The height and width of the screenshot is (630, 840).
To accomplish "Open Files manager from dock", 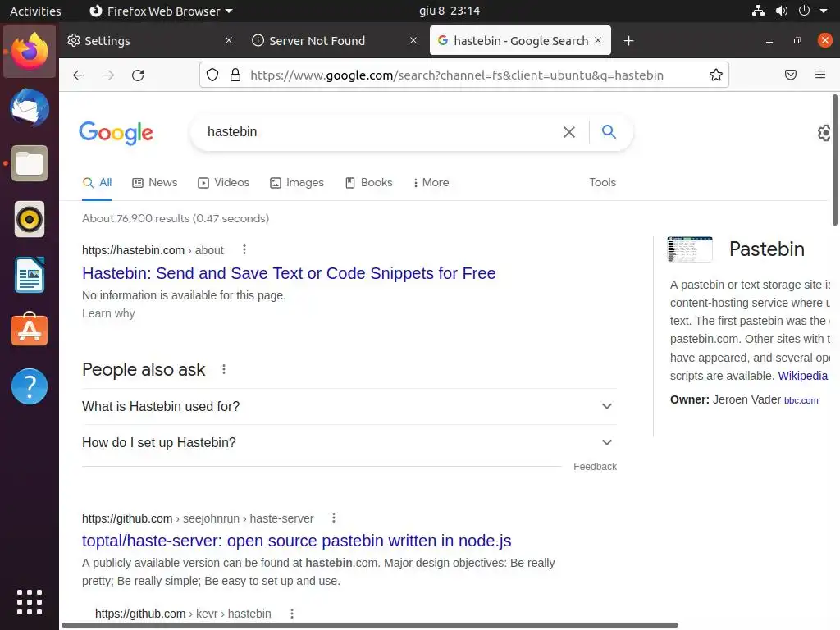I will point(30,163).
